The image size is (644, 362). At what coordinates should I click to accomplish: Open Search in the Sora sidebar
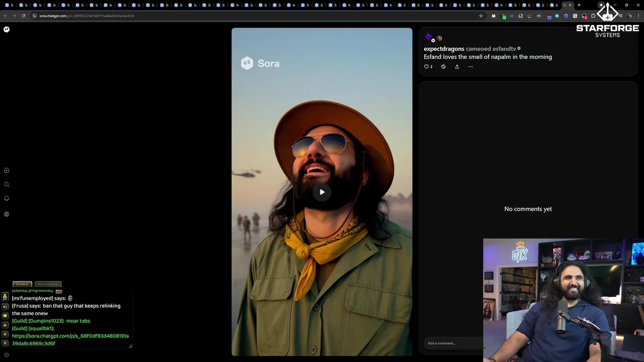pyautogui.click(x=7, y=185)
